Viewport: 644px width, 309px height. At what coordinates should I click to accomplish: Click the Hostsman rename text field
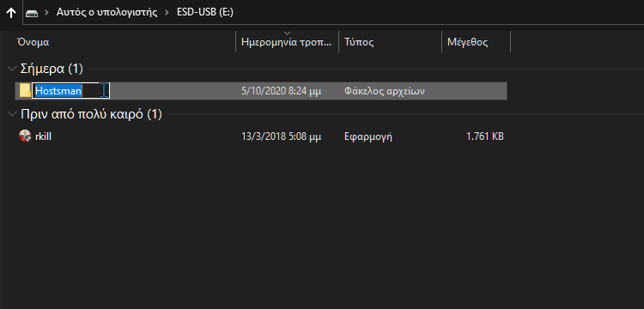tap(70, 91)
